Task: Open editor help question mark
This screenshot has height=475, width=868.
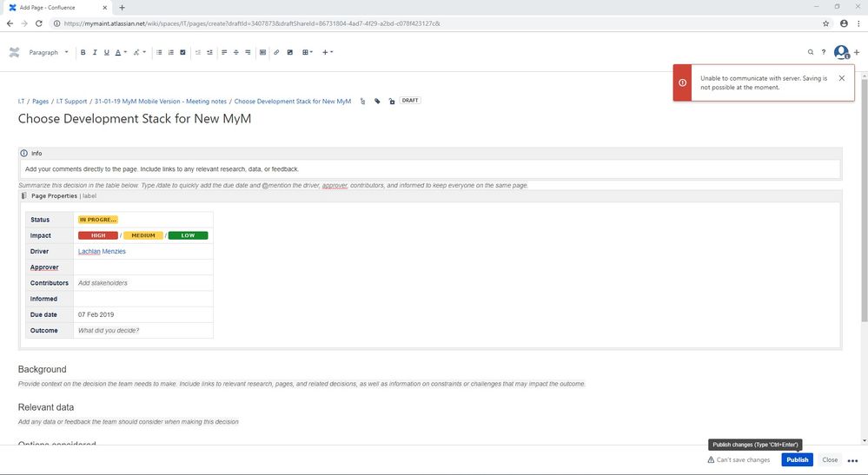Action: (x=823, y=52)
